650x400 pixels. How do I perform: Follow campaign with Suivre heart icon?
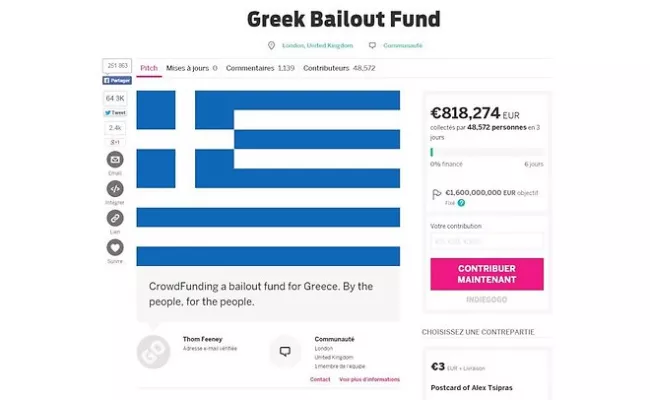[x=115, y=246]
